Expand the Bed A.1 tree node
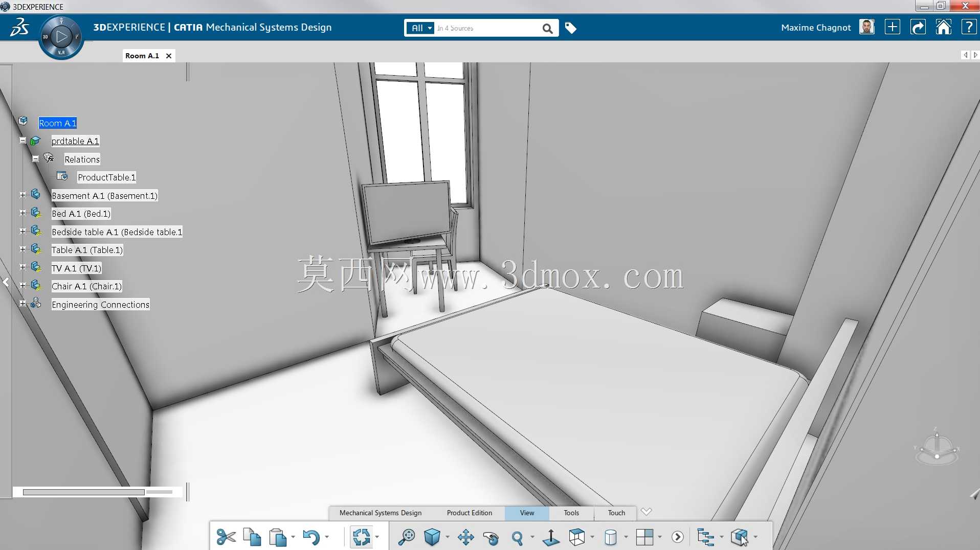The height and width of the screenshot is (550, 980). (x=23, y=213)
